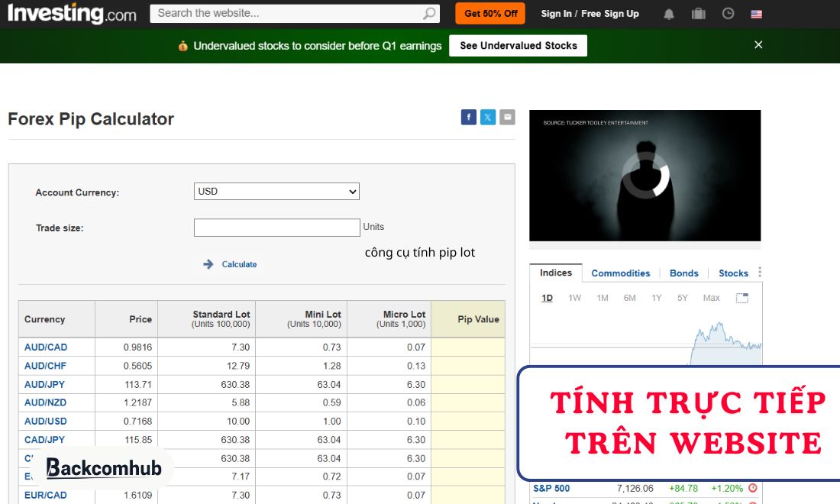Open the EUR/CAD currency pair
This screenshot has width=840, height=504.
46,495
